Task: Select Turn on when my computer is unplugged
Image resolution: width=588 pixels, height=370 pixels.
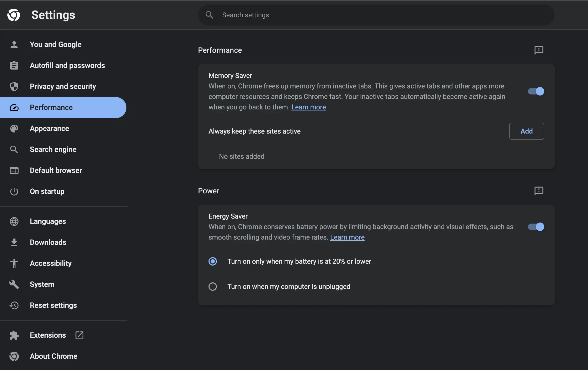Action: pyautogui.click(x=213, y=287)
